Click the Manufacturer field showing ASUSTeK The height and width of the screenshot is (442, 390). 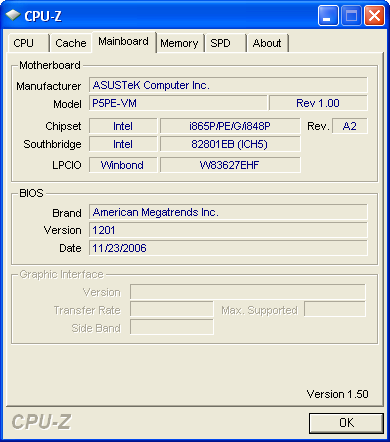pos(228,85)
